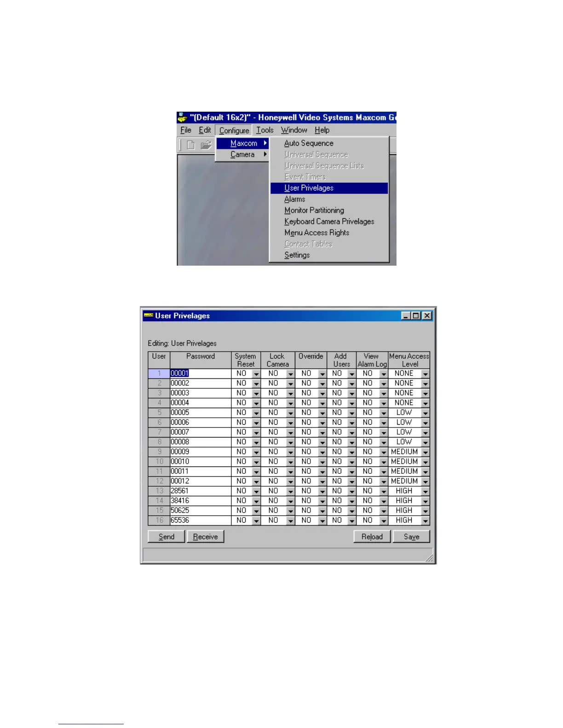Image resolution: width=563 pixels, height=728 pixels.
Task: Expand the Maxcom submenu entry
Action: tap(242, 143)
